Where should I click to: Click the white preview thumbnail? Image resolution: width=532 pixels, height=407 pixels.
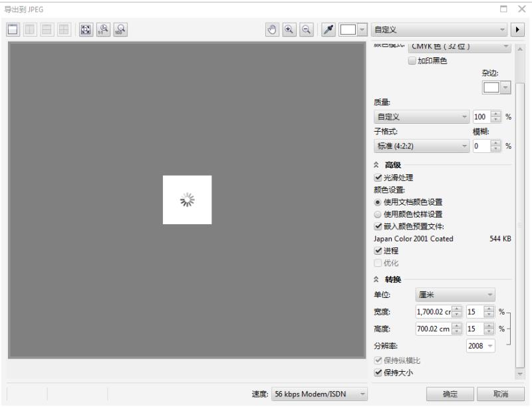tap(188, 200)
